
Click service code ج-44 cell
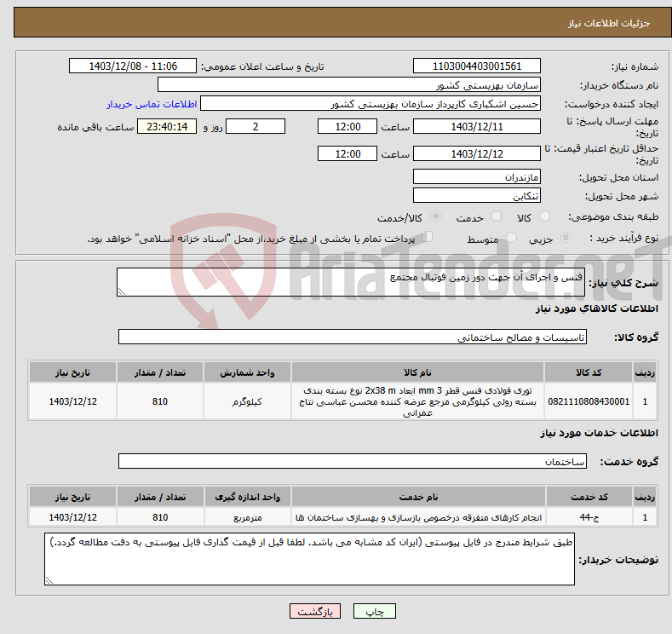pyautogui.click(x=589, y=517)
